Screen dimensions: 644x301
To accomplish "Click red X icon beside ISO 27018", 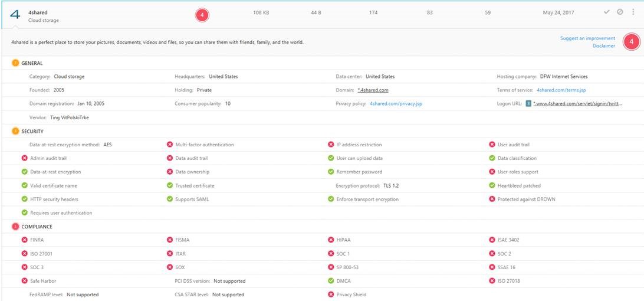I will click(x=492, y=282).
